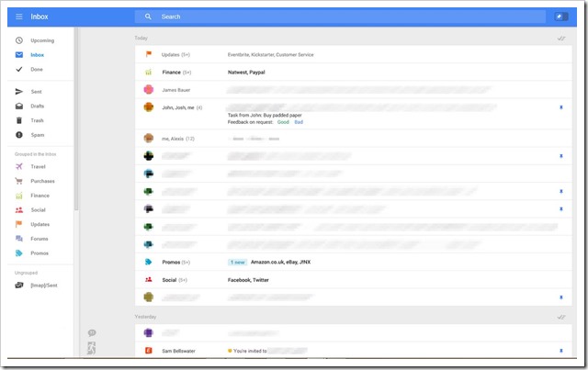Go to the Done folder
This screenshot has width=588, height=370.
[36, 69]
